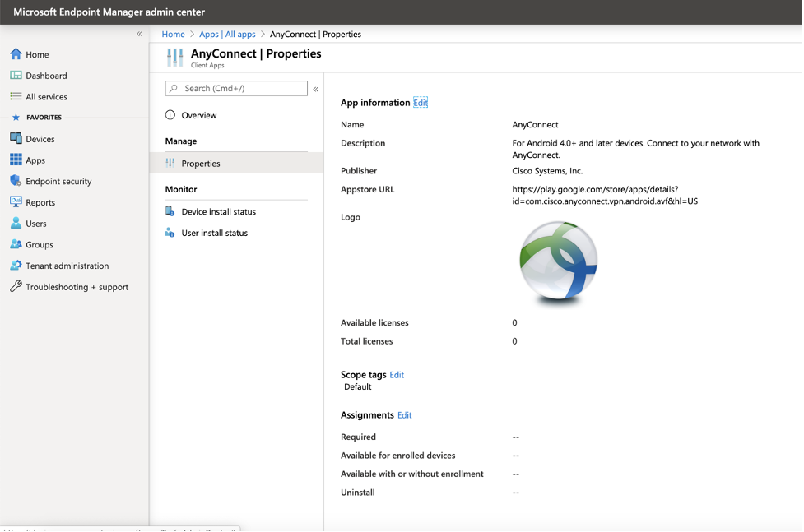The image size is (804, 532).
Task: Click the All services list icon
Action: 16,96
